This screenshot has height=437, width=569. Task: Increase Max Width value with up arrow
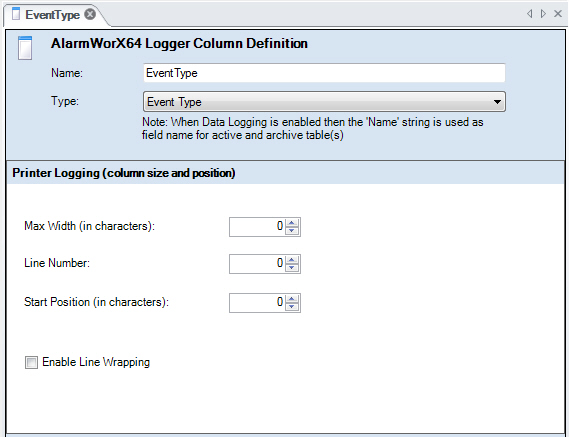pyautogui.click(x=292, y=223)
